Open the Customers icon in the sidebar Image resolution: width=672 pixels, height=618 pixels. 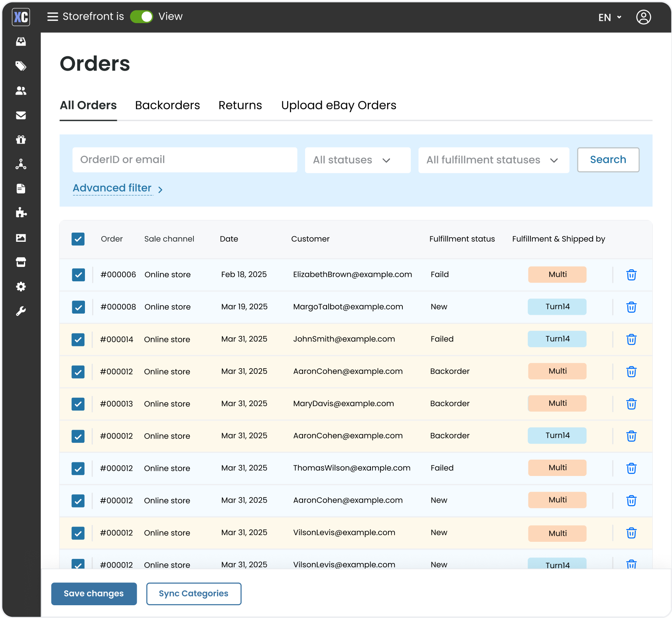coord(21,91)
